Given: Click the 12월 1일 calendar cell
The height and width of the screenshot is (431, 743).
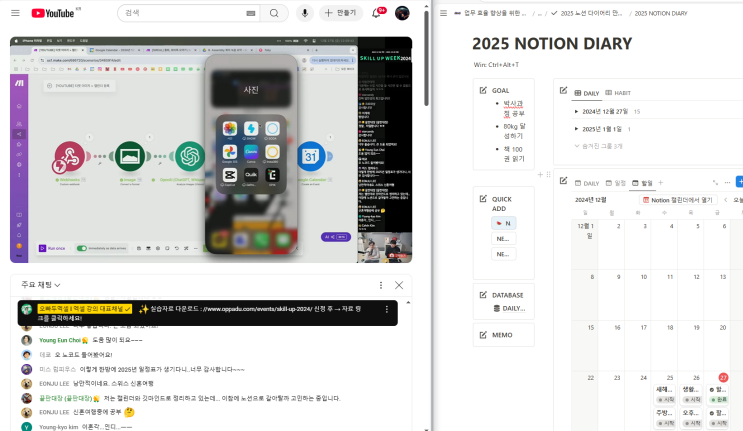Looking at the screenshot, I should pos(584,243).
